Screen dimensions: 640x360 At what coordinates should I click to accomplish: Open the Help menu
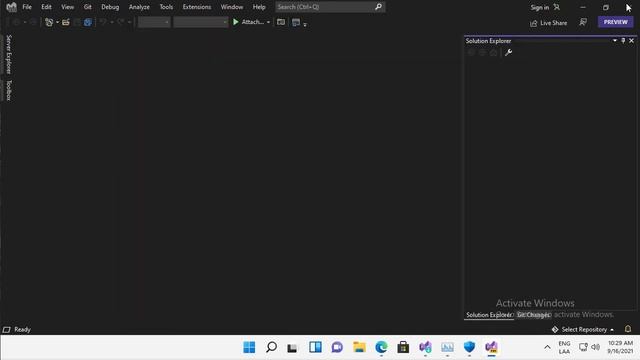(259, 7)
